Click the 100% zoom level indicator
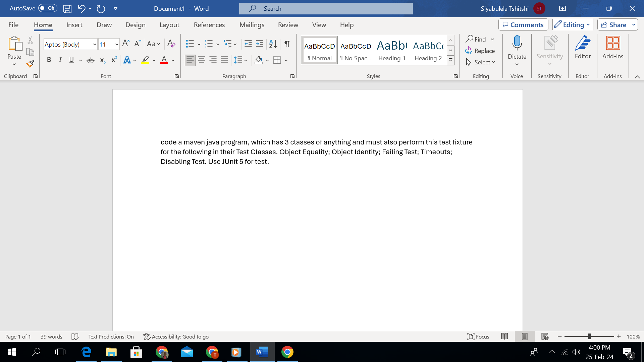 pos(633,337)
